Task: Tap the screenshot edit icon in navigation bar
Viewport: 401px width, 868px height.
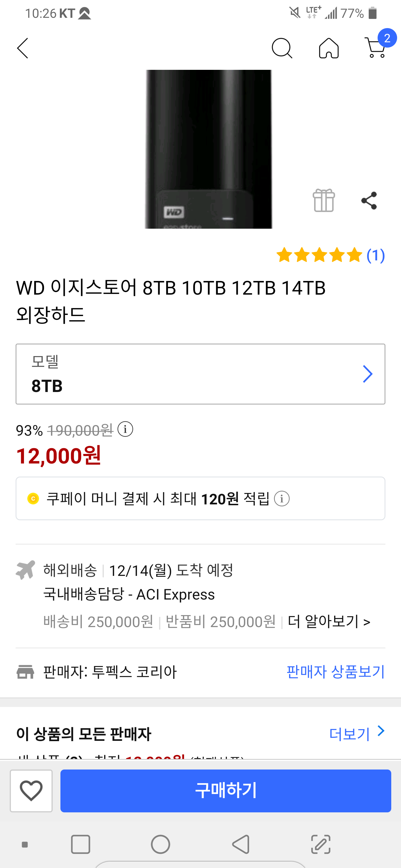Action: 321,844
